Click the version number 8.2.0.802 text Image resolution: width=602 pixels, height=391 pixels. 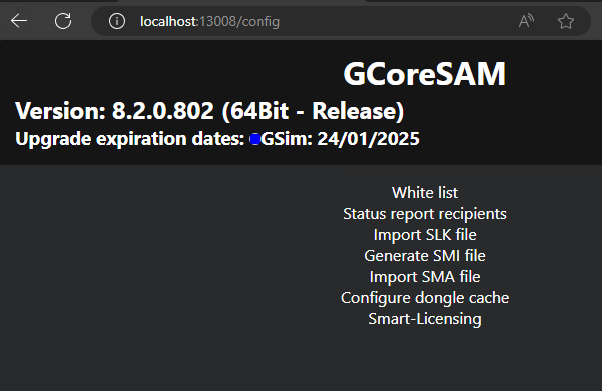point(162,111)
